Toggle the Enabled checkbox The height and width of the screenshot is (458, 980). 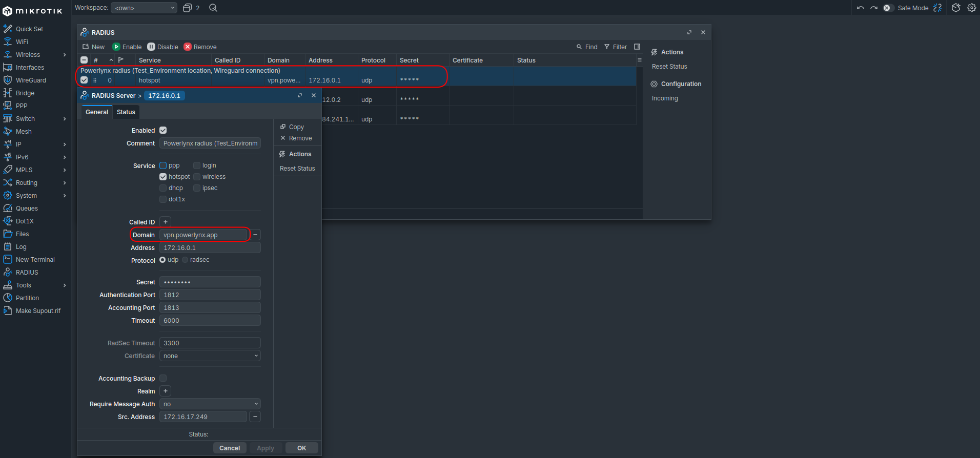[163, 130]
